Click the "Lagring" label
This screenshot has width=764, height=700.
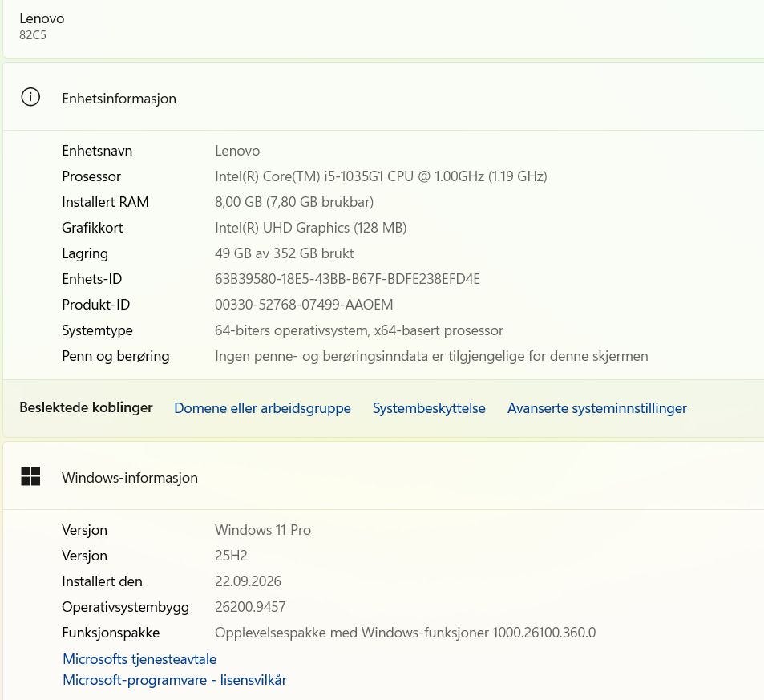click(x=85, y=253)
